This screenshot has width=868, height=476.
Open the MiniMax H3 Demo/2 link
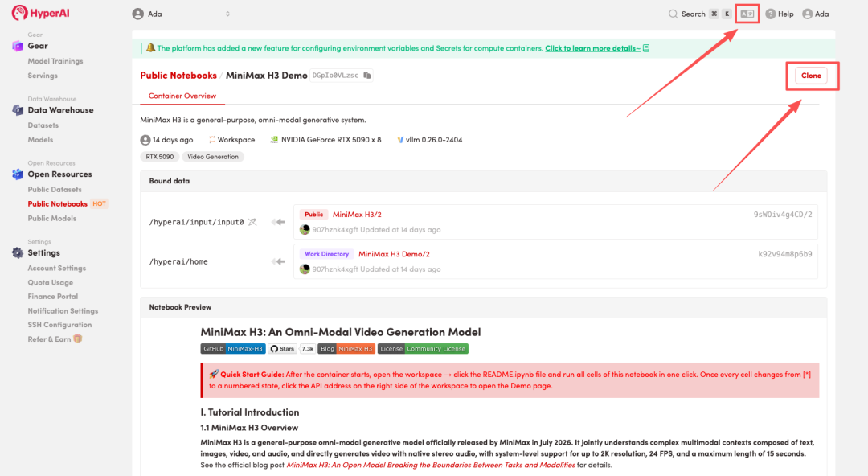tap(394, 254)
